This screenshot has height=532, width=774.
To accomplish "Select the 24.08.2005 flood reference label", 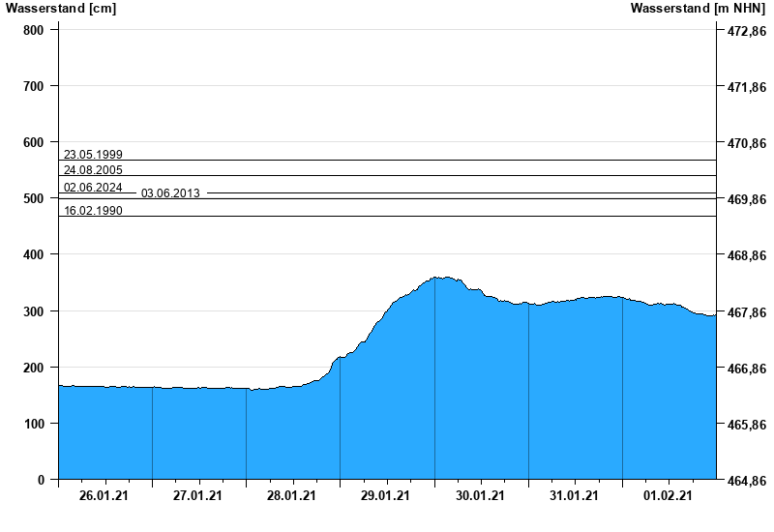I will tap(93, 170).
